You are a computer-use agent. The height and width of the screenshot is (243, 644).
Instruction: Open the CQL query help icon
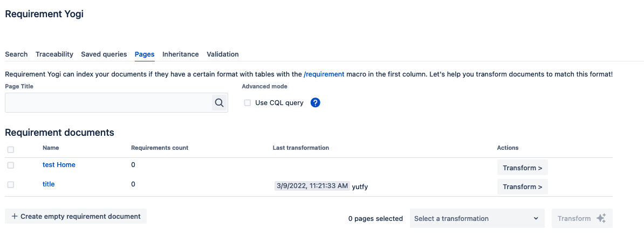(x=316, y=102)
